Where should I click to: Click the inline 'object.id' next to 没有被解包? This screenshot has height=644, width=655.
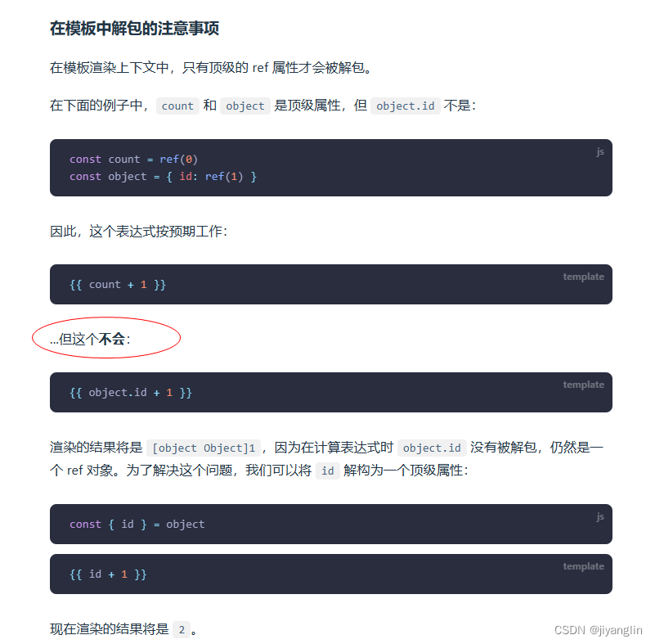(x=432, y=448)
